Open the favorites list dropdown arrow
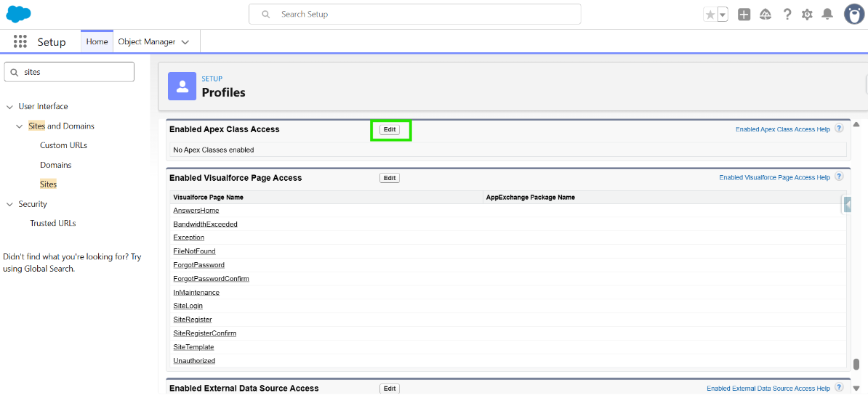This screenshot has height=398, width=868. [x=723, y=15]
